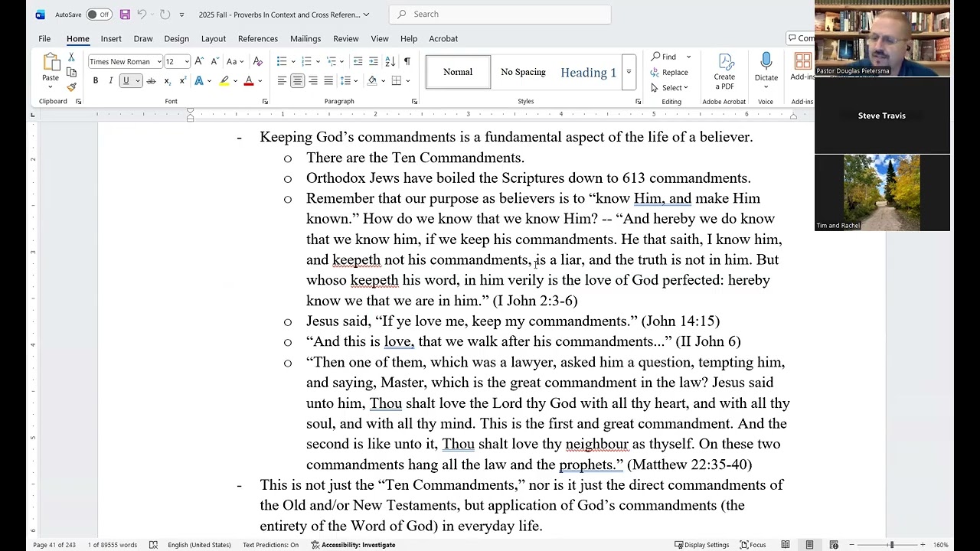Image resolution: width=980 pixels, height=551 pixels.
Task: Click the Increase Font Size icon
Action: [199, 61]
